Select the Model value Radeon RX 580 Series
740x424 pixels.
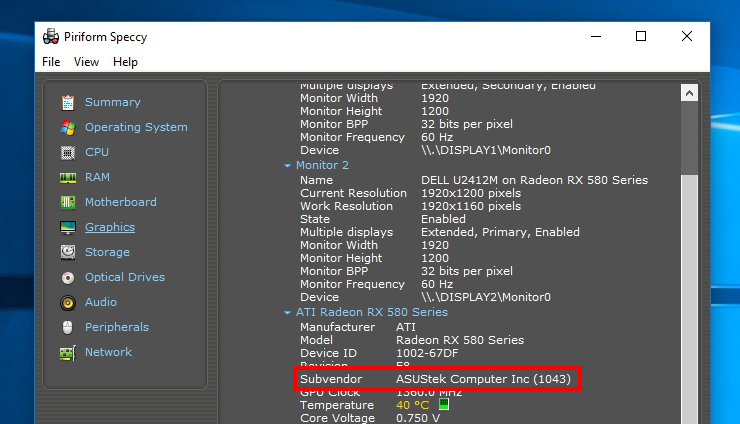[x=460, y=340]
